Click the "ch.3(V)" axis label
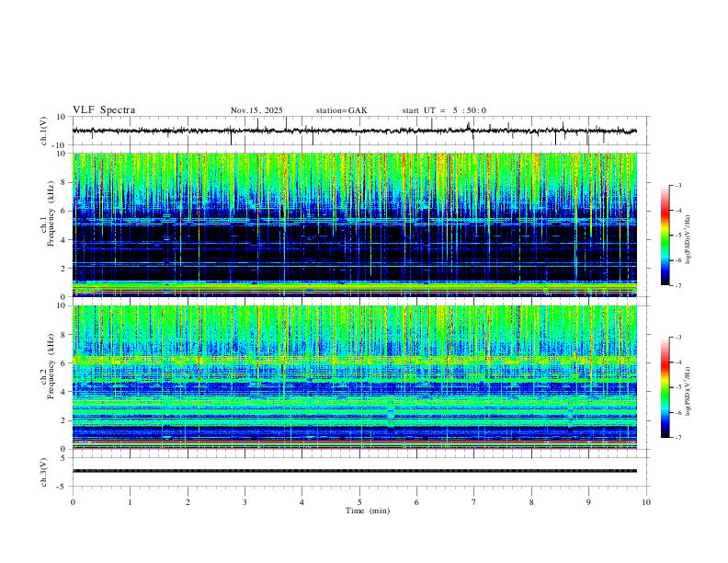 [44, 473]
